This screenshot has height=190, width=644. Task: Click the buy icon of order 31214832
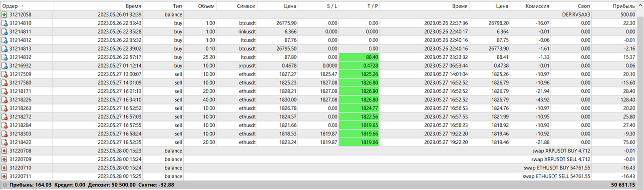click(4, 57)
